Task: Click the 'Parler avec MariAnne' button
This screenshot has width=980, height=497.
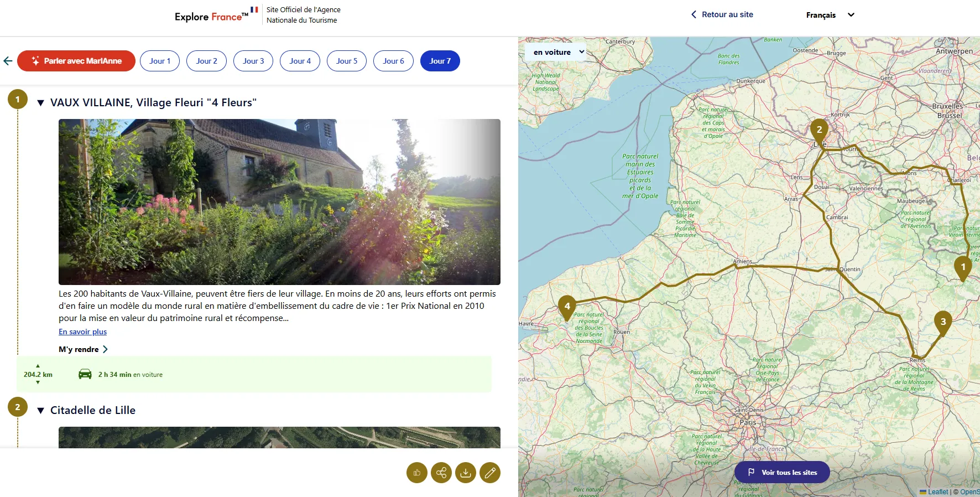Action: pyautogui.click(x=76, y=61)
